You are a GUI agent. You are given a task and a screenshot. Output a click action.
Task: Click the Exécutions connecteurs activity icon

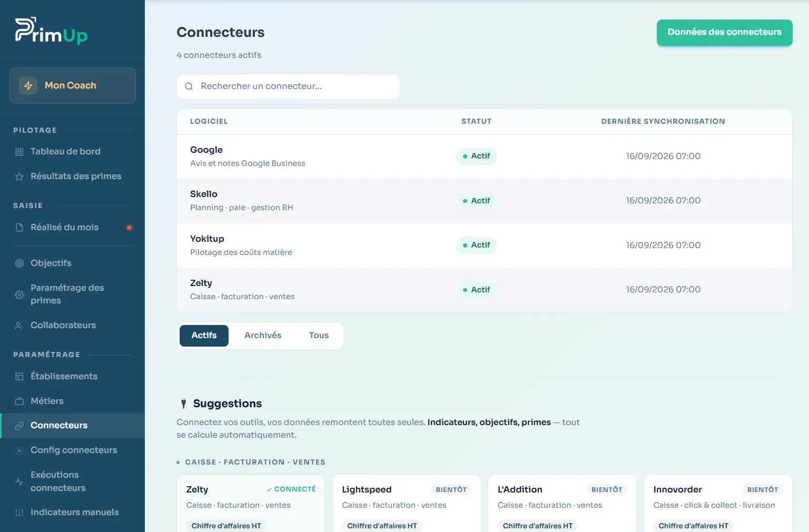(x=19, y=481)
